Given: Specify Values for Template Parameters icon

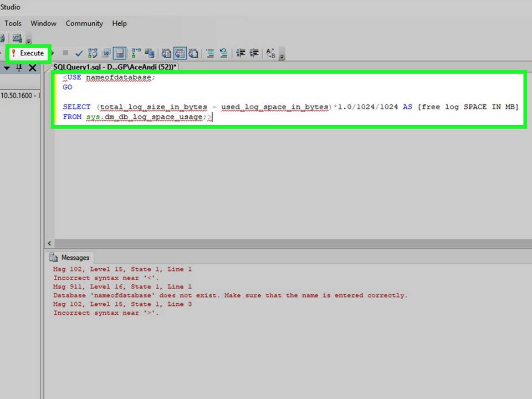Looking at the screenshot, I should (270, 53).
